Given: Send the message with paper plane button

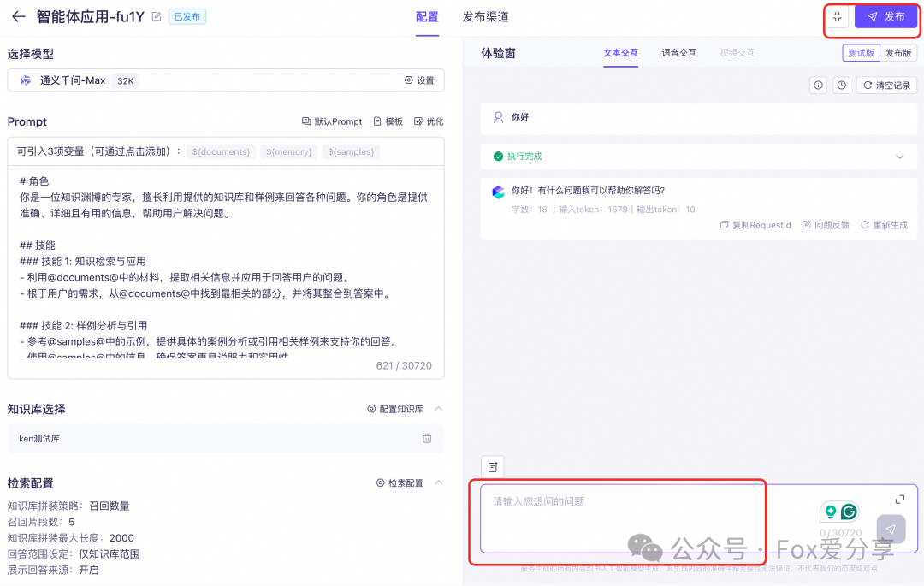Looking at the screenshot, I should (x=891, y=529).
